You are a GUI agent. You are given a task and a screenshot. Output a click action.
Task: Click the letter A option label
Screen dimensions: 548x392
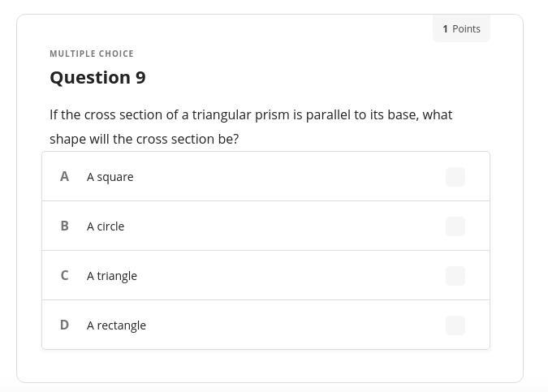pos(64,177)
